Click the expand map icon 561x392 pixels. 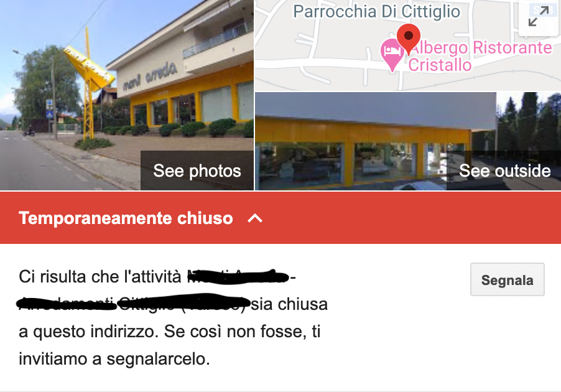(x=539, y=16)
